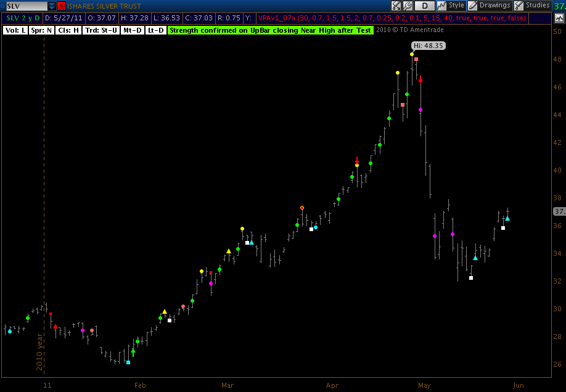Click the Hi: 48.35 price bubble

[x=429, y=46]
